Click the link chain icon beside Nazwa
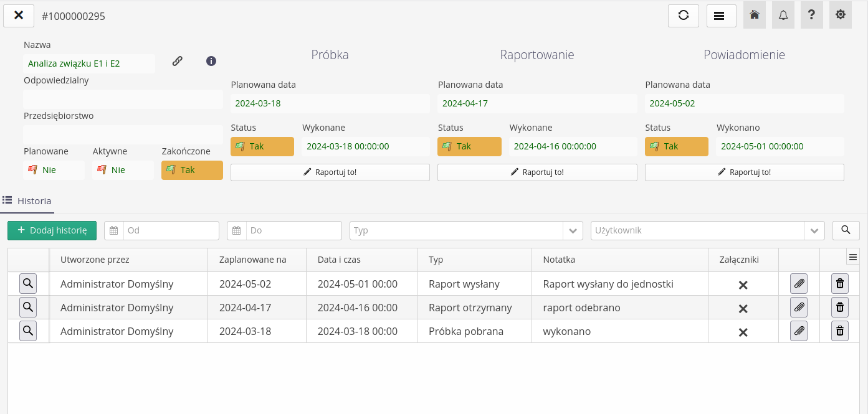 [x=178, y=61]
